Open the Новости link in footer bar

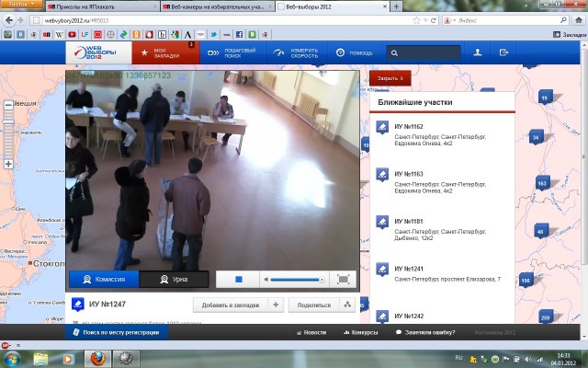tap(311, 332)
